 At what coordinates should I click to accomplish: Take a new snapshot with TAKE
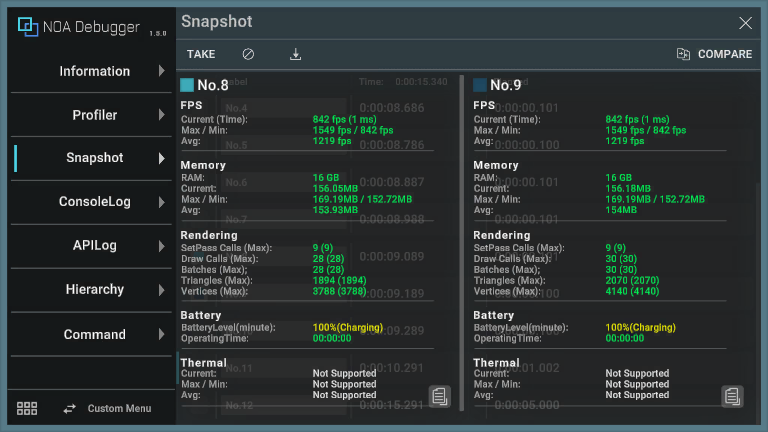coord(201,54)
